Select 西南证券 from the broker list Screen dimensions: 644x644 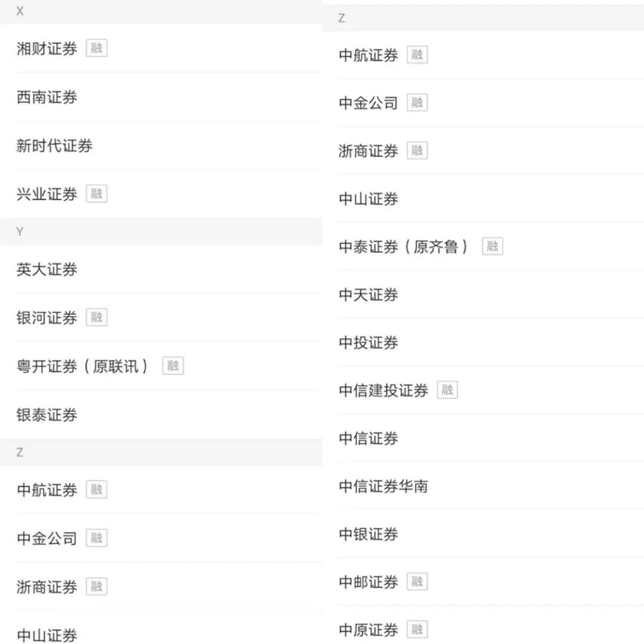tap(47, 97)
